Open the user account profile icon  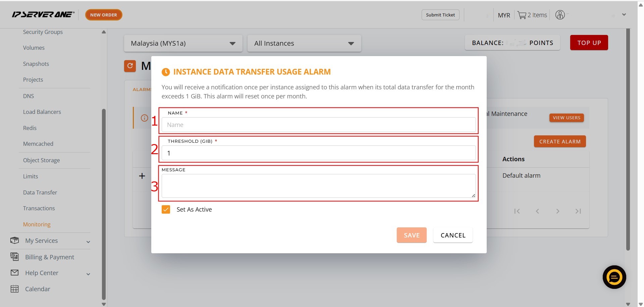[560, 15]
